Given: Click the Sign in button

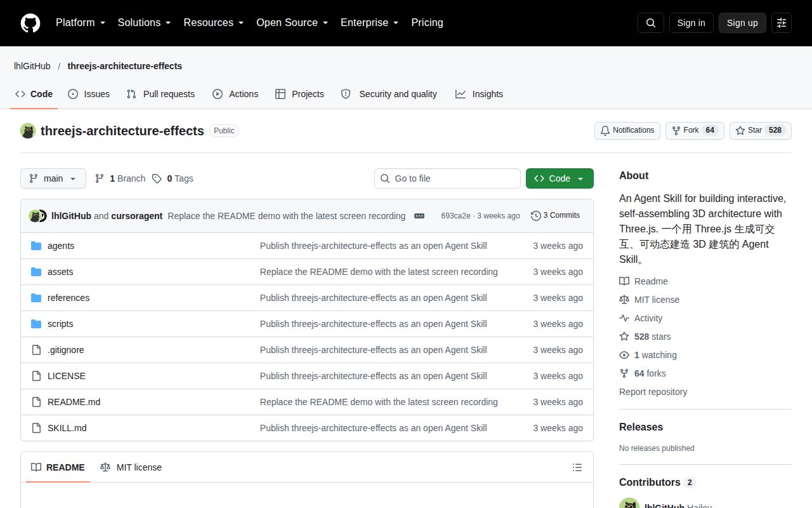Looking at the screenshot, I should [691, 23].
